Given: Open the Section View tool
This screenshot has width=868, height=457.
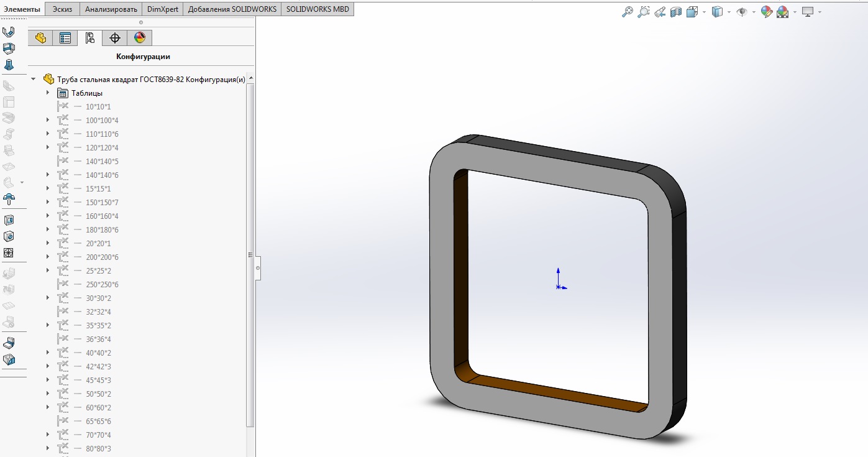Looking at the screenshot, I should (676, 11).
